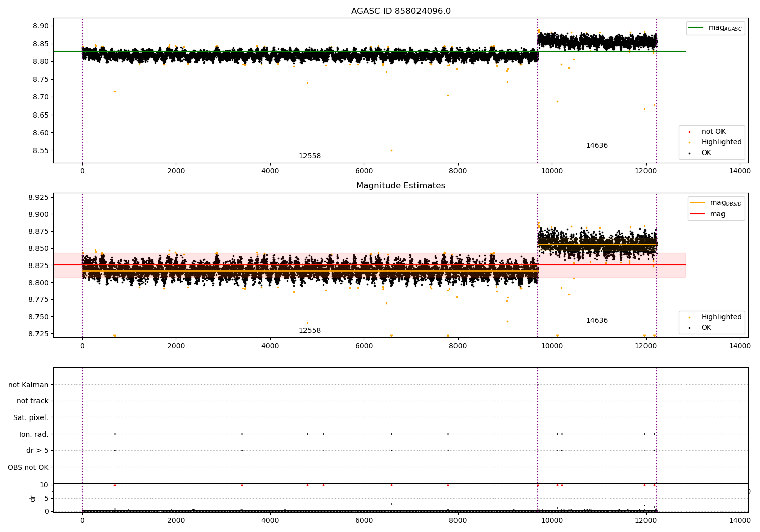Click the red mag legend line
The width and height of the screenshot is (760, 532).
(698, 214)
